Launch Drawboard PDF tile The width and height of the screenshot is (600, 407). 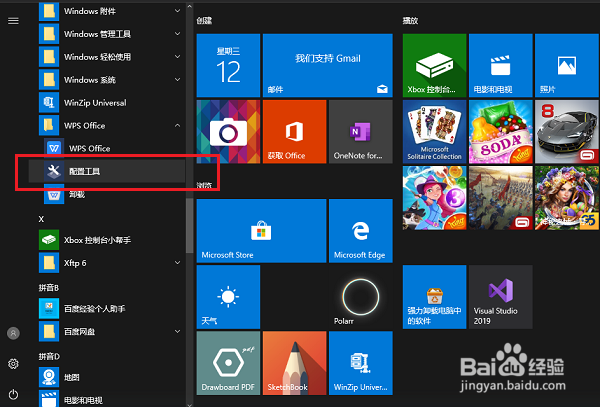point(228,363)
